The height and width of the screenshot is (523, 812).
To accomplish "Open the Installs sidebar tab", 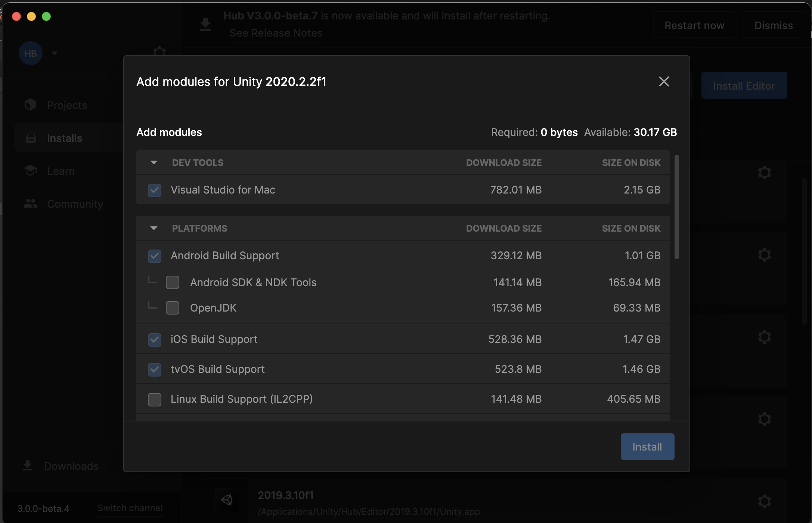I will click(x=64, y=138).
